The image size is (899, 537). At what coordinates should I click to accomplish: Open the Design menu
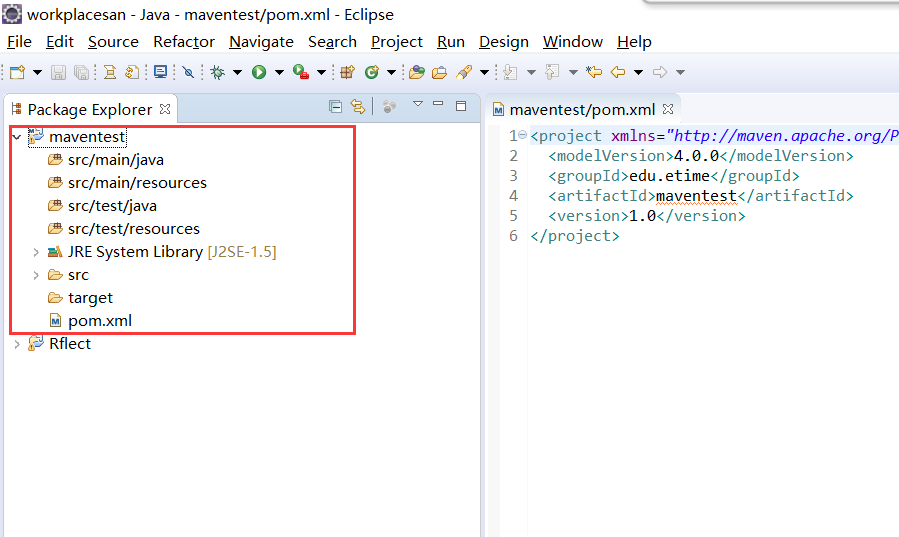pos(504,42)
